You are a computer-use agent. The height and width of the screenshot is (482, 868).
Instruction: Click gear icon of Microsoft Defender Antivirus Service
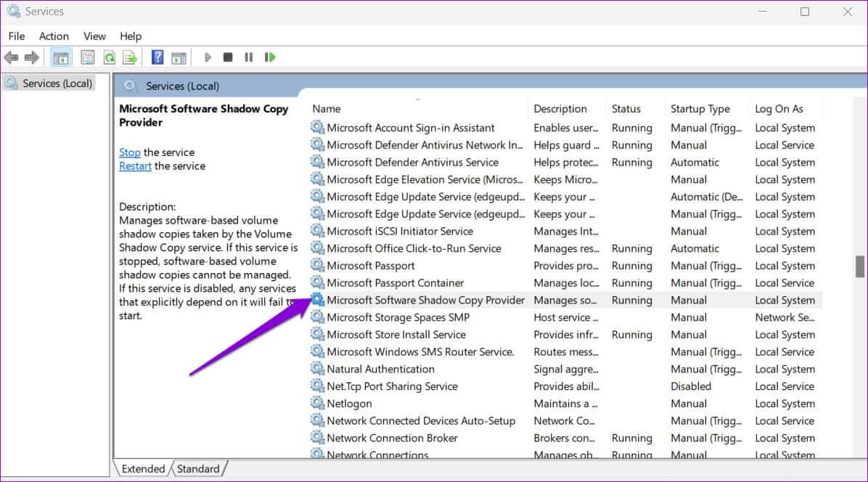tap(317, 162)
